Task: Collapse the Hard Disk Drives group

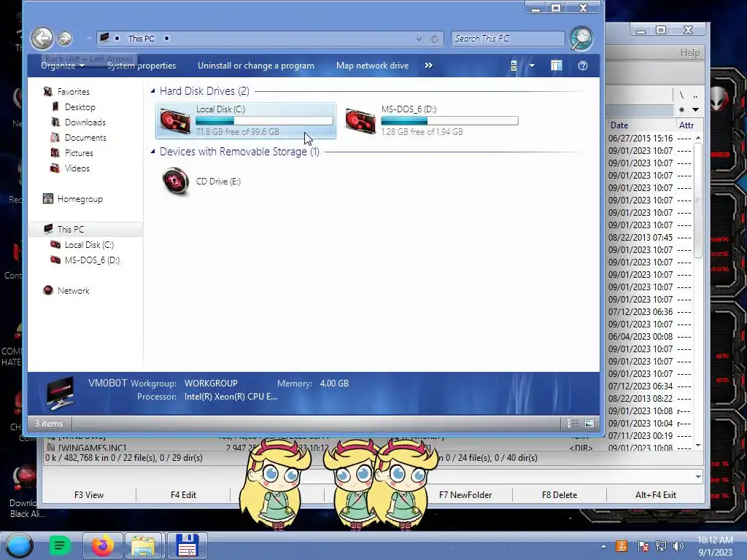Action: (x=152, y=90)
